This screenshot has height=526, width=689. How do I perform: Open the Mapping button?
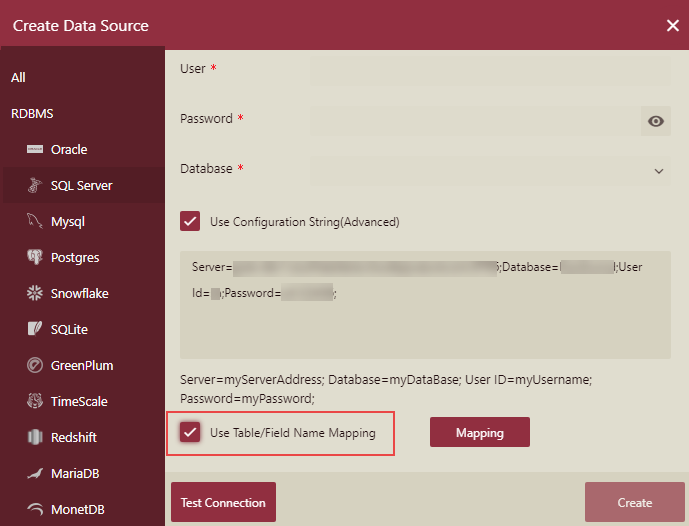coord(480,432)
